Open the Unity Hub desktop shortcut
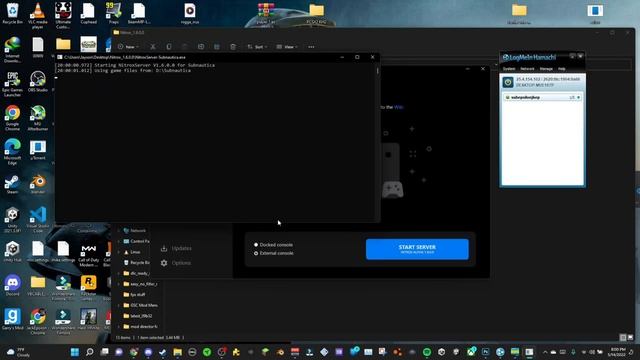 pos(12,251)
